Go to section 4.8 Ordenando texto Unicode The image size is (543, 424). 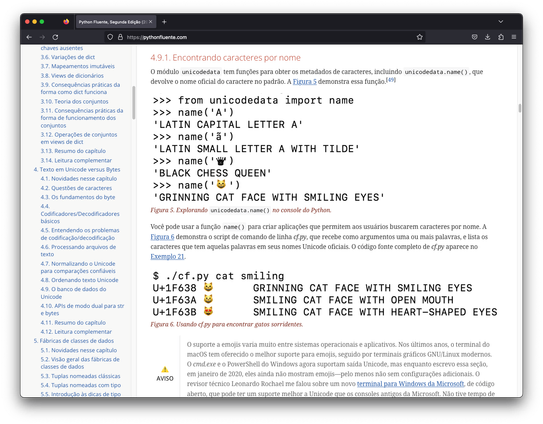(x=79, y=280)
